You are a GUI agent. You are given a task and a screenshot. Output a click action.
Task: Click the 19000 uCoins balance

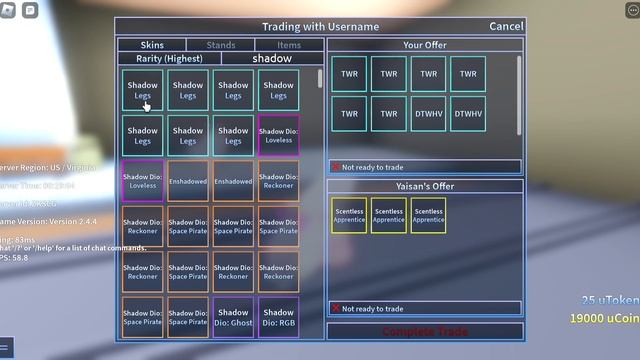pos(605,318)
